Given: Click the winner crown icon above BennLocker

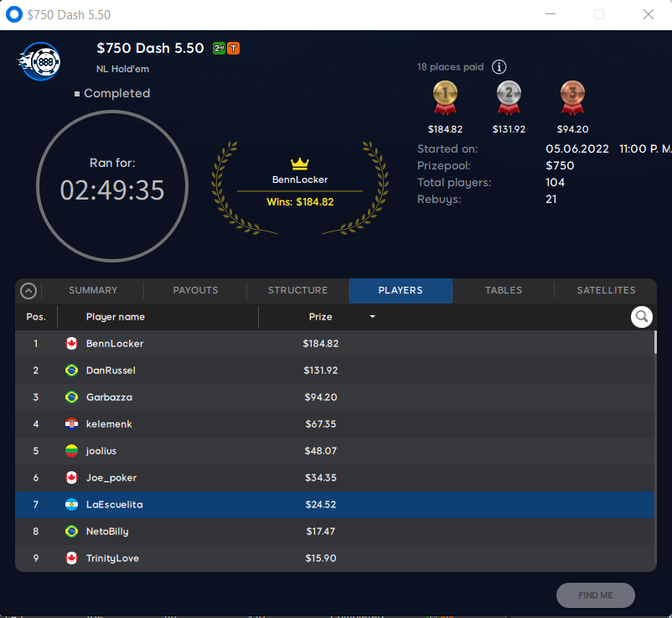Looking at the screenshot, I should coord(300,164).
